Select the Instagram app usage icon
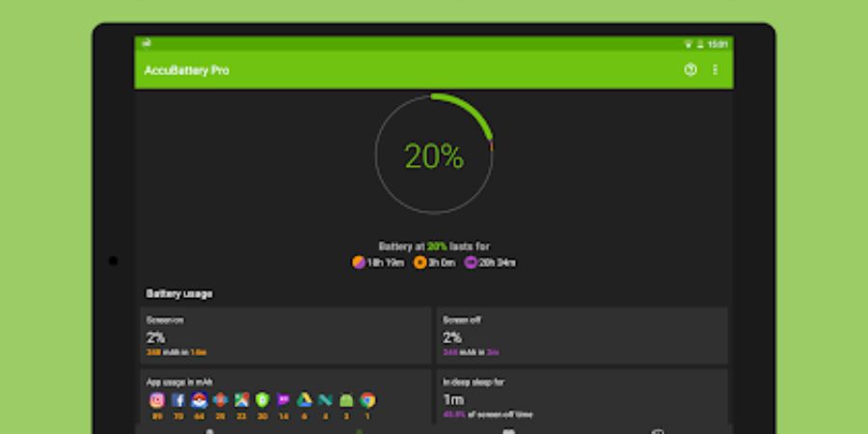 [156, 400]
